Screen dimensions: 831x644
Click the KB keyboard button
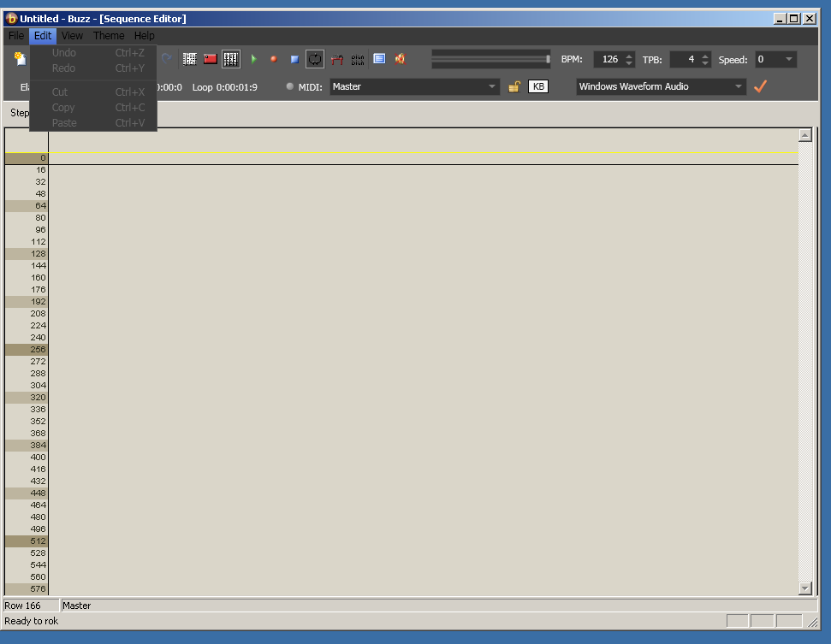point(538,87)
